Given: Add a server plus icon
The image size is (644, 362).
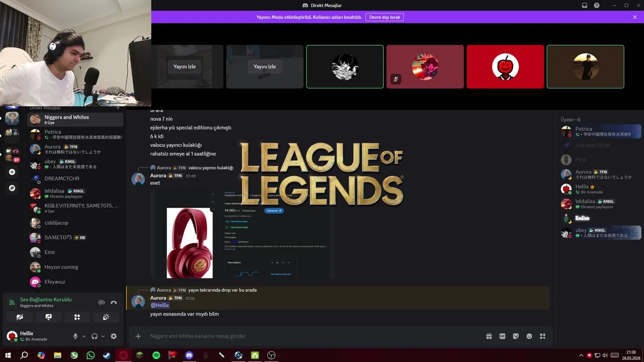Looking at the screenshot, I should pyautogui.click(x=12, y=172).
